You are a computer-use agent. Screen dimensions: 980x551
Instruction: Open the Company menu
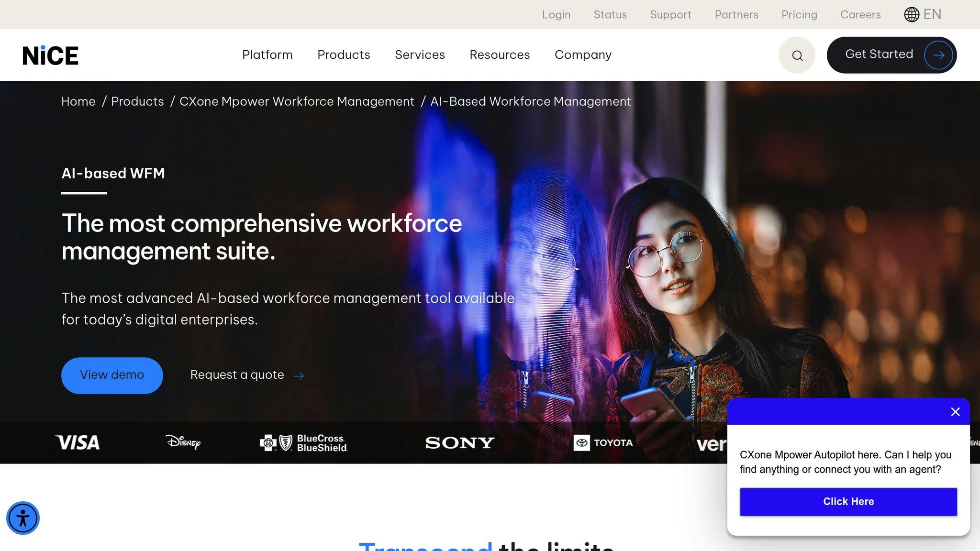(583, 55)
